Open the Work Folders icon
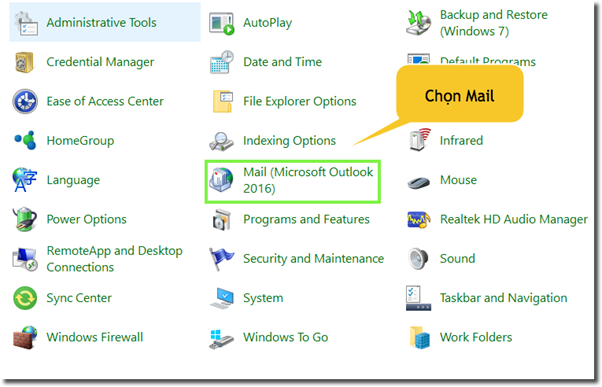This screenshot has width=602, height=387. pyautogui.click(x=420, y=338)
